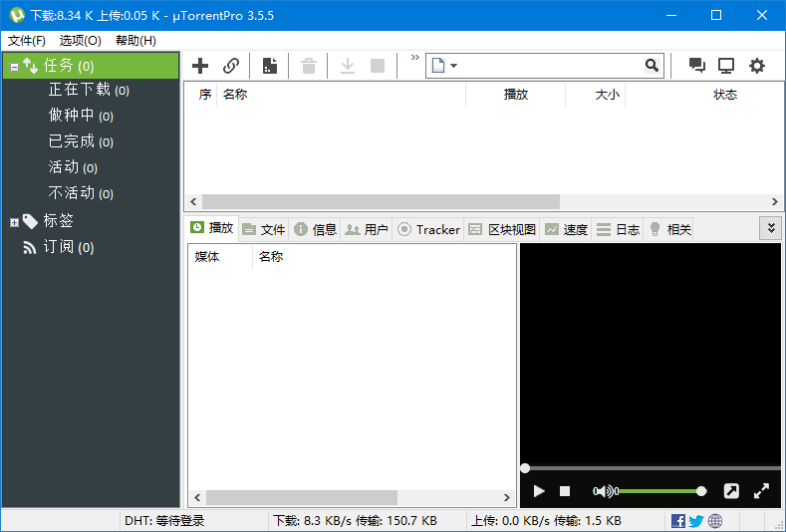Open the search provider dropdown arrow
Image resolution: width=786 pixels, height=532 pixels.
[x=453, y=66]
